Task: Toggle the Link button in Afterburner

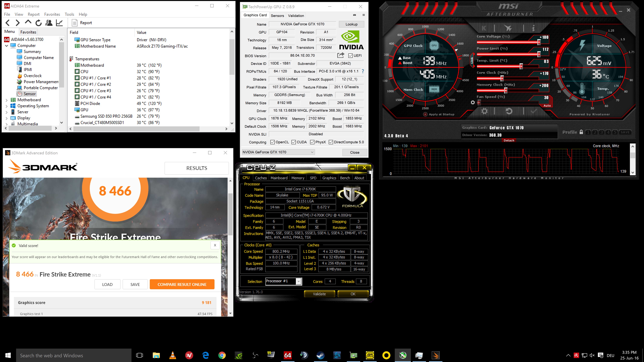Action: (472, 60)
